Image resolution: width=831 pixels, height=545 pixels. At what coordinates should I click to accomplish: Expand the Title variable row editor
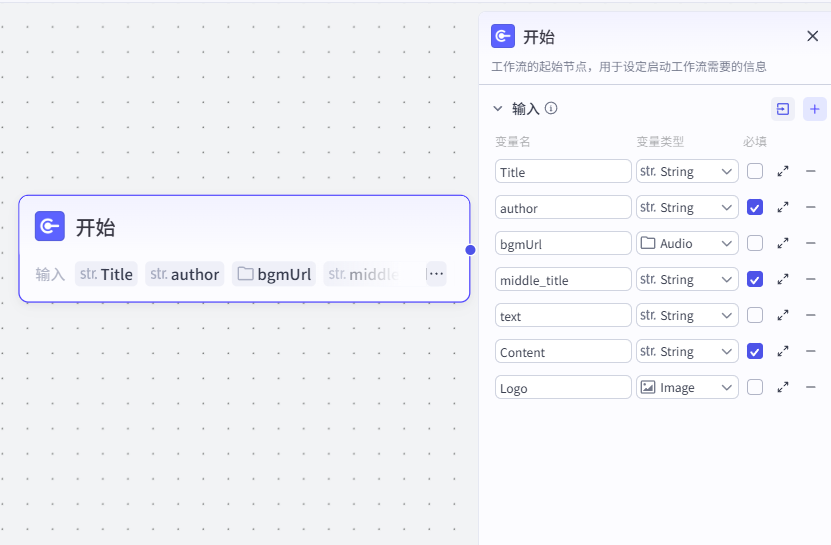(783, 171)
